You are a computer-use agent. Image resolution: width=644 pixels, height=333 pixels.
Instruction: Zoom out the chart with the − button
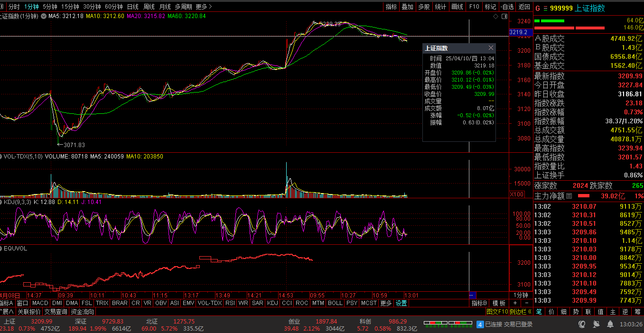[527, 303]
